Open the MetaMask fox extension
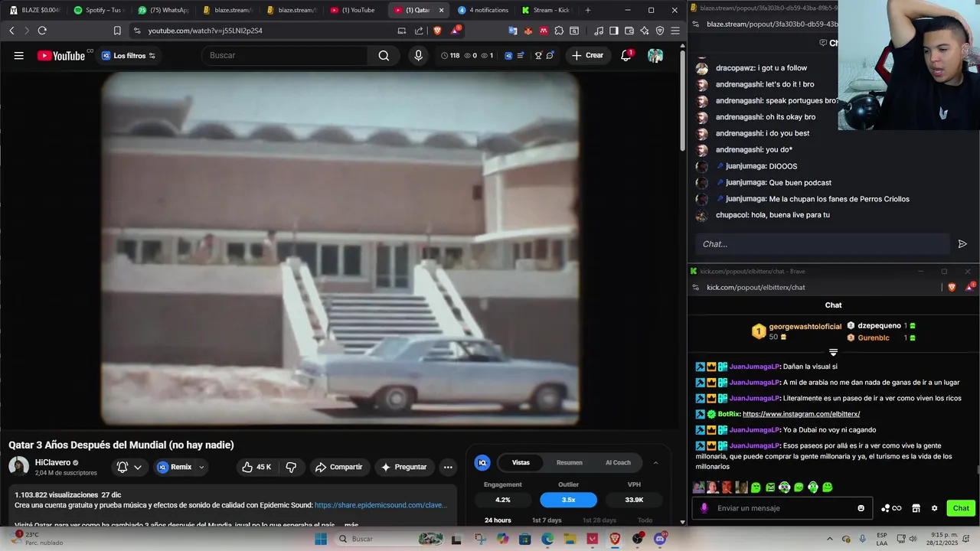 click(528, 31)
